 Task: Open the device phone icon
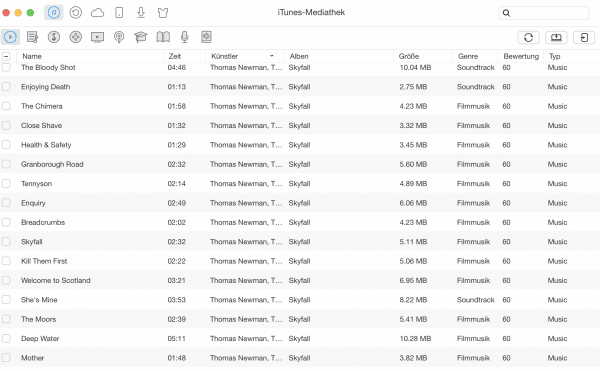click(x=119, y=13)
